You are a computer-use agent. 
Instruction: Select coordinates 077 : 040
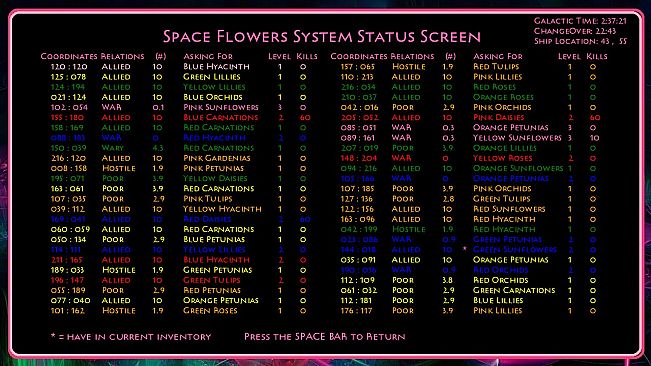pyautogui.click(x=70, y=300)
